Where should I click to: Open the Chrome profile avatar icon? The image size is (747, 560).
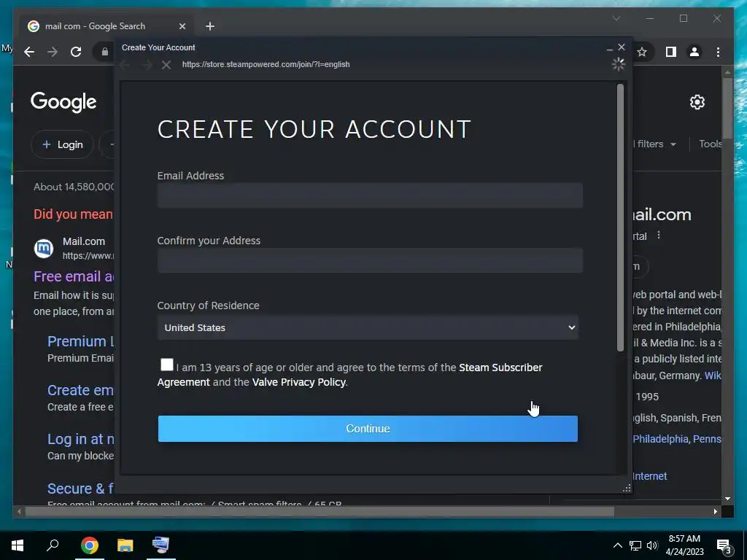coord(694,52)
